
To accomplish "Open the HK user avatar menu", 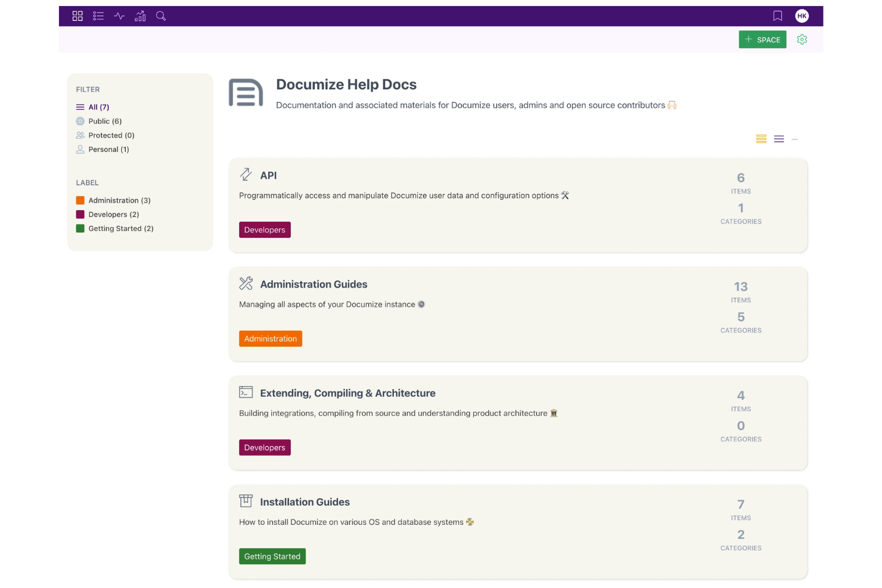I will [802, 16].
